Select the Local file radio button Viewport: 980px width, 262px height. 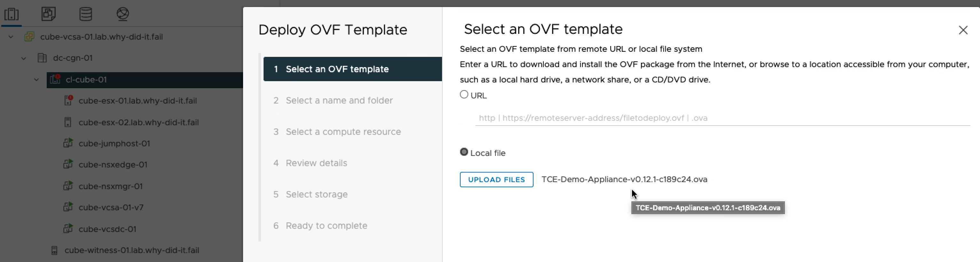pyautogui.click(x=464, y=152)
